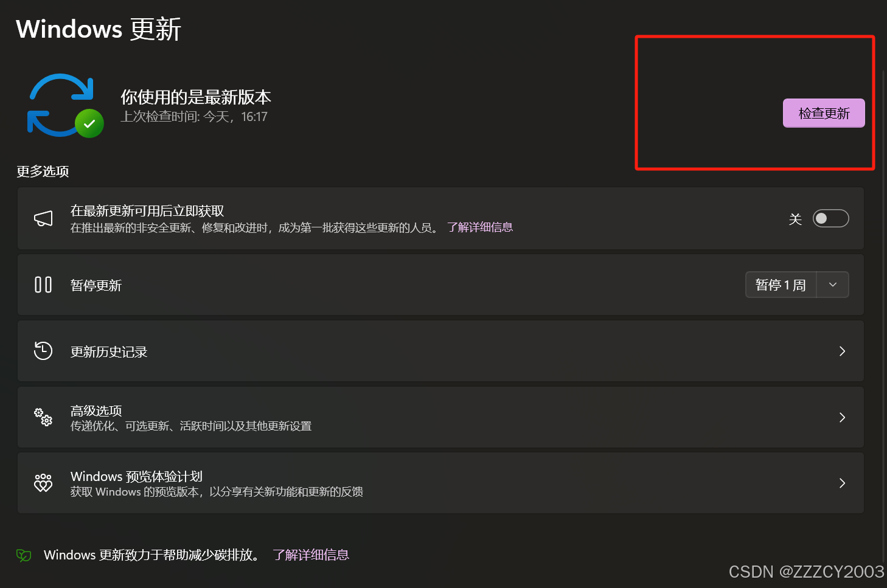Click the green leaf carbon emissions icon
This screenshot has height=588, width=887.
pyautogui.click(x=24, y=555)
